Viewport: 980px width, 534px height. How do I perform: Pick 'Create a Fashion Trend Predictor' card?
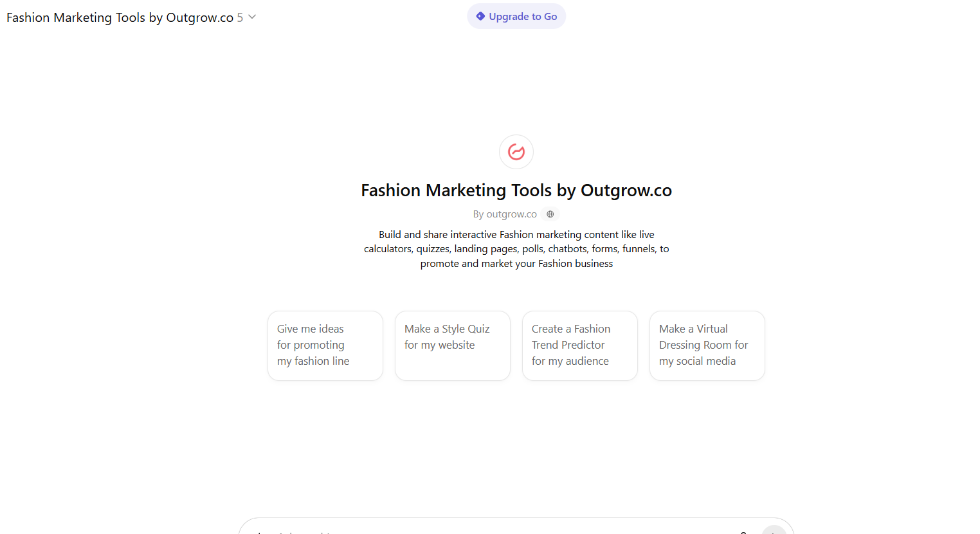pyautogui.click(x=579, y=345)
